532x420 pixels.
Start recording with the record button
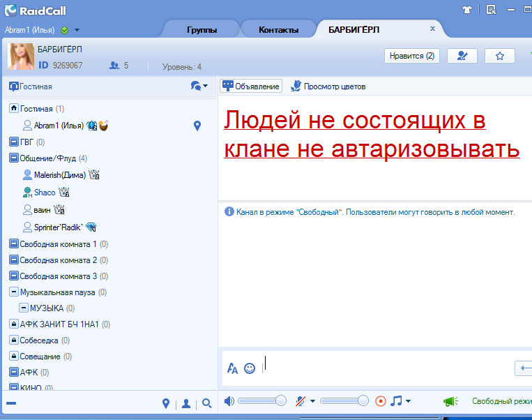[381, 401]
